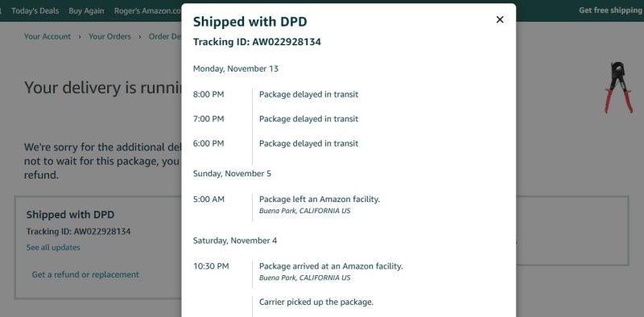This screenshot has width=644, height=317.
Task: Select the 8:00 PM delayed in transit entry
Action: (x=275, y=94)
